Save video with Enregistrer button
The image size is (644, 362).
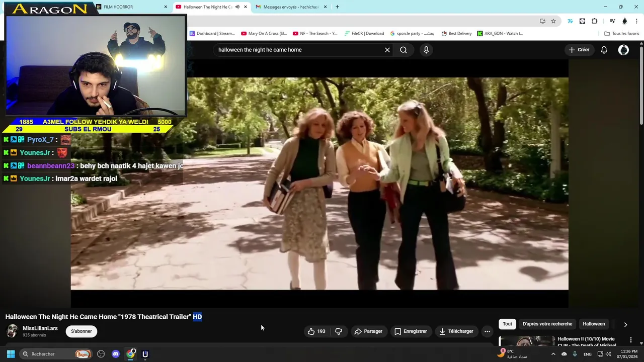(411, 331)
